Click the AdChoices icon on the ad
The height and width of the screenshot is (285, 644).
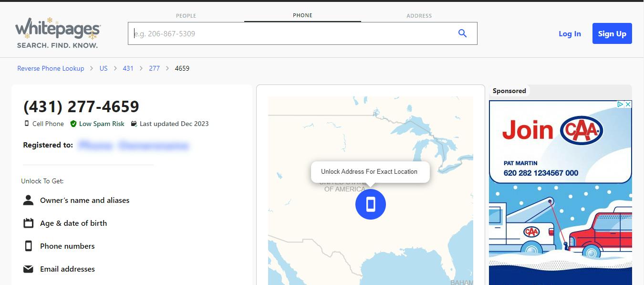coord(621,104)
